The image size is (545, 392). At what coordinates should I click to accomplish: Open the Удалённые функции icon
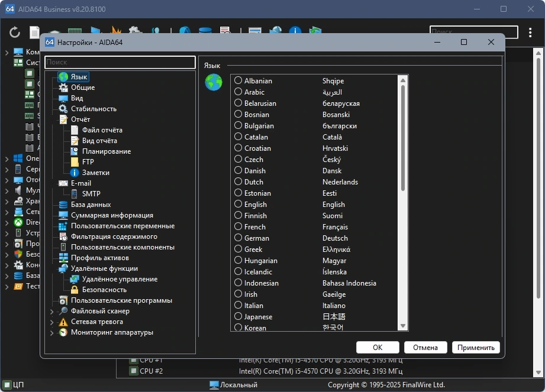click(x=63, y=268)
